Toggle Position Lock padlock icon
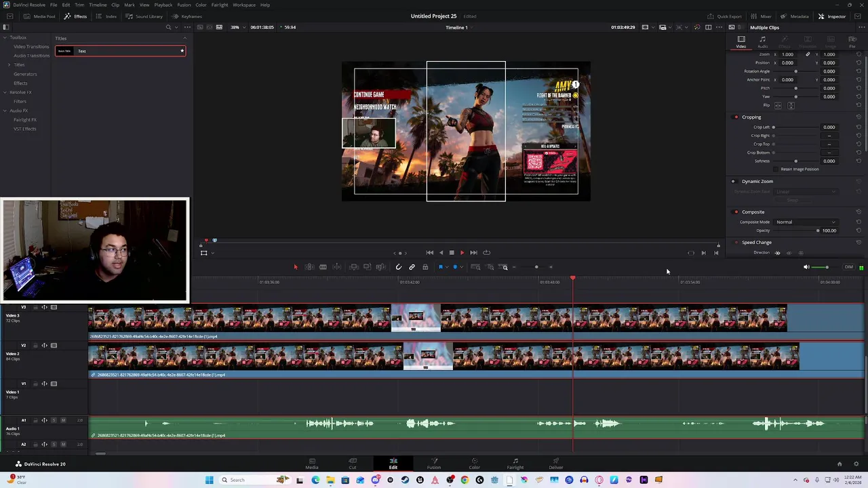This screenshot has height=488, width=868. [425, 267]
